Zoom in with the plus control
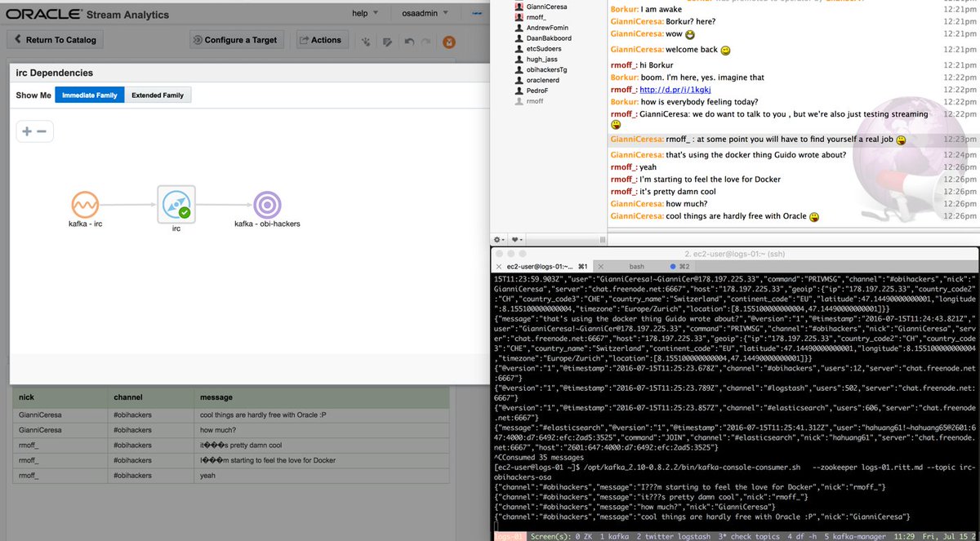 [27, 131]
